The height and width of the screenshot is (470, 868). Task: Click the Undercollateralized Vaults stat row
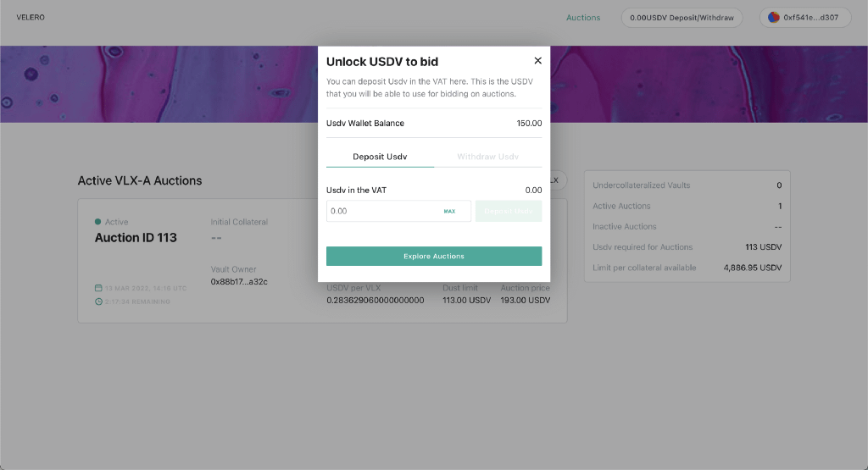click(x=687, y=185)
